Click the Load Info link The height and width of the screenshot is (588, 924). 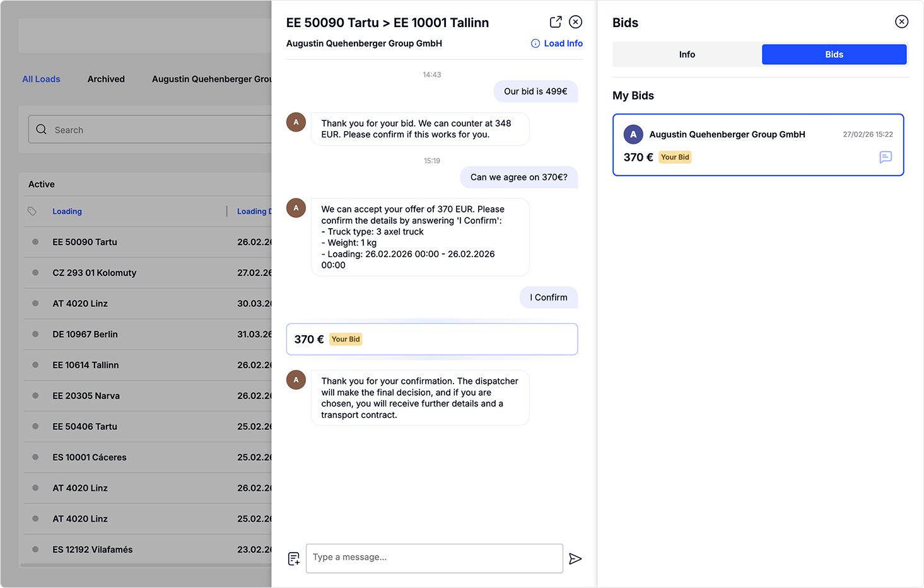[x=557, y=43]
